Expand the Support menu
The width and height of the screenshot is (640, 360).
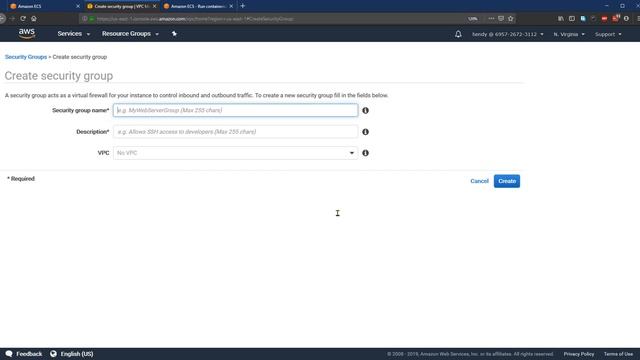click(608, 34)
